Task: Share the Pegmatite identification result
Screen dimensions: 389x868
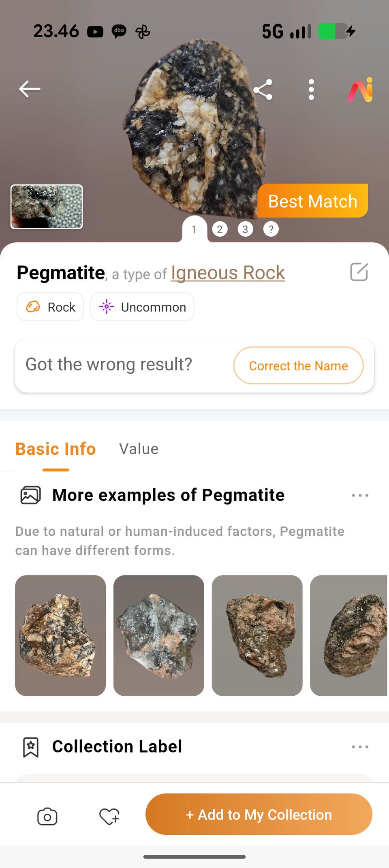Action: pyautogui.click(x=263, y=90)
